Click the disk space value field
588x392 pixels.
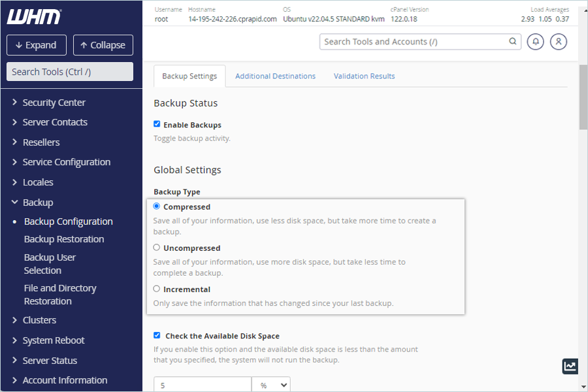(x=203, y=385)
